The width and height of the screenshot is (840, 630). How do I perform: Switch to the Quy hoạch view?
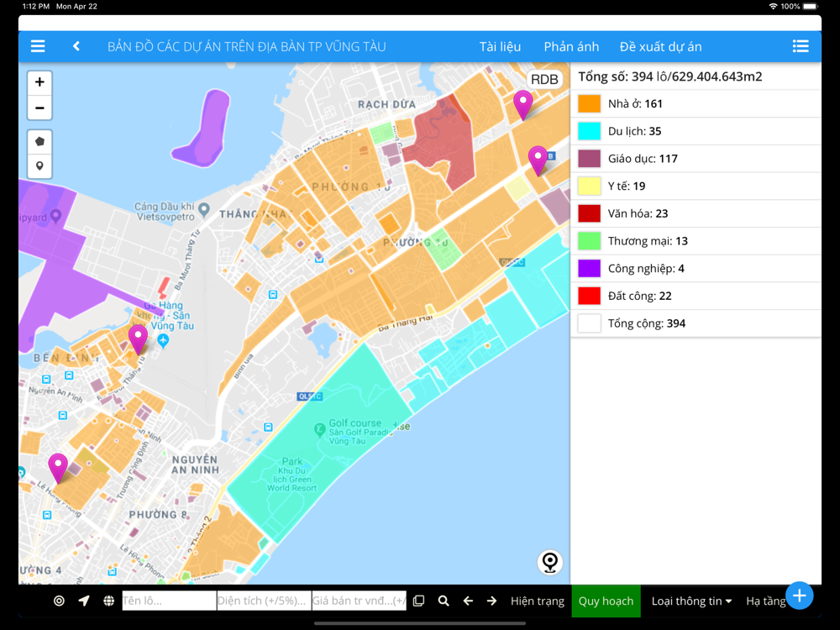[x=606, y=601]
